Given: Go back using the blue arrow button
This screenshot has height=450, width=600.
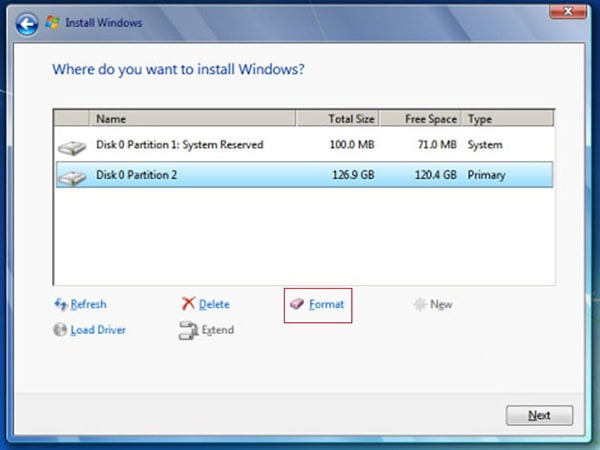Looking at the screenshot, I should point(27,24).
